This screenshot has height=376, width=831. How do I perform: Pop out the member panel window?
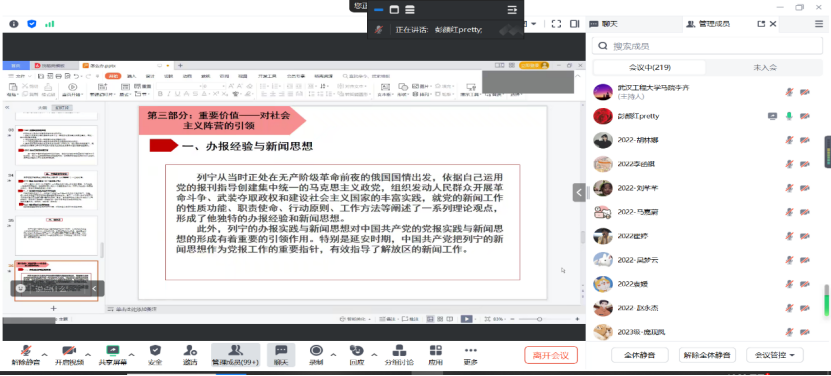[x=761, y=24]
